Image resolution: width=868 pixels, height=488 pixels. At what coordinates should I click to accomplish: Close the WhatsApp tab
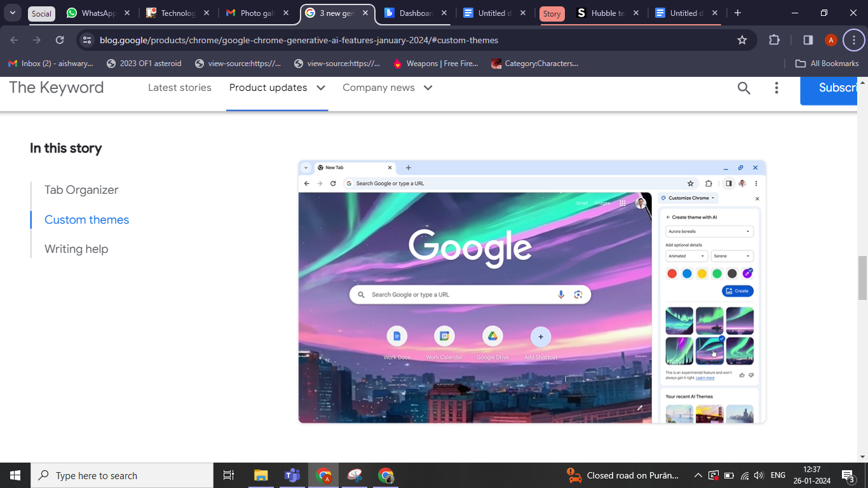click(126, 13)
